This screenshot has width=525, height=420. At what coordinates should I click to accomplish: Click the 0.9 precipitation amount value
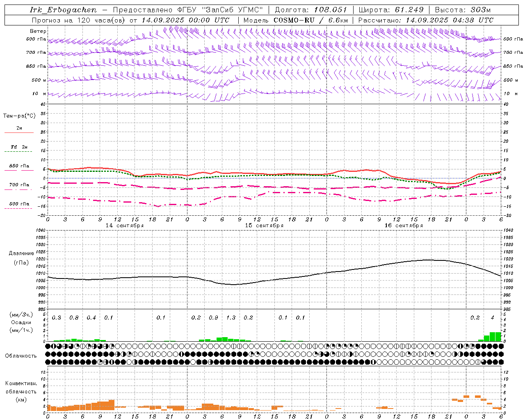pyautogui.click(x=213, y=317)
